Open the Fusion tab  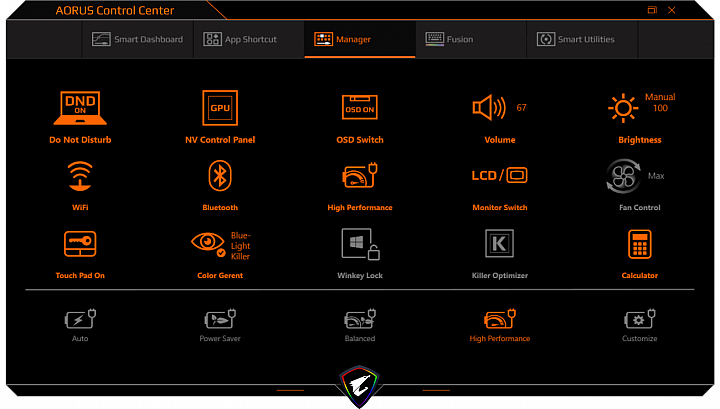[x=471, y=39]
